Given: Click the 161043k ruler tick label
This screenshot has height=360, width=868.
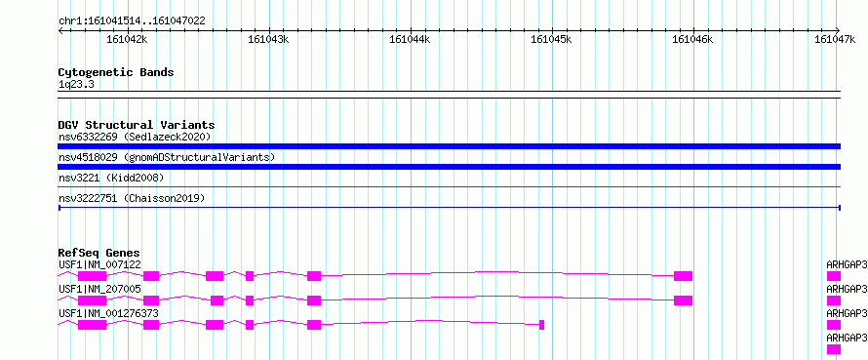Looking at the screenshot, I should pyautogui.click(x=268, y=39).
